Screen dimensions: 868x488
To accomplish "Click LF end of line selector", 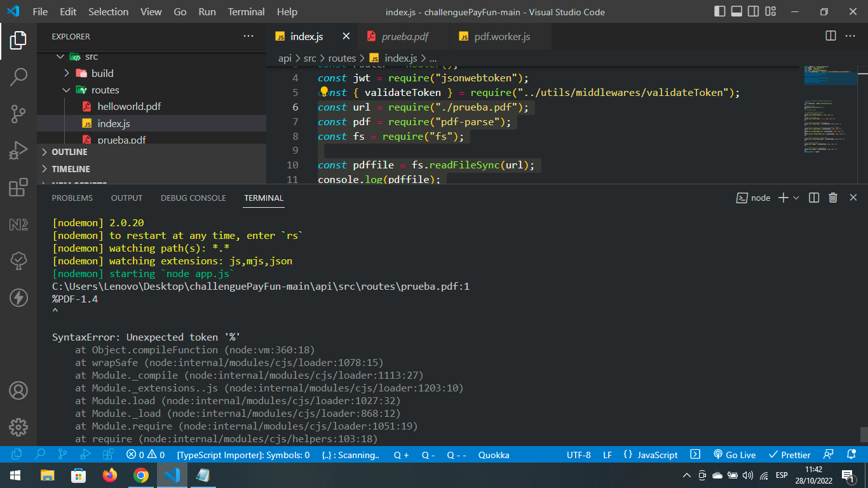I will (607, 455).
